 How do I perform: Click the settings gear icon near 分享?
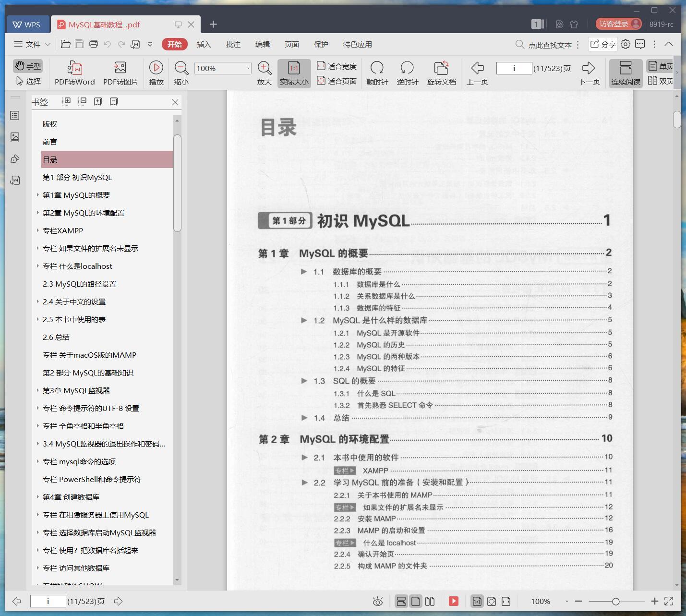tap(626, 44)
